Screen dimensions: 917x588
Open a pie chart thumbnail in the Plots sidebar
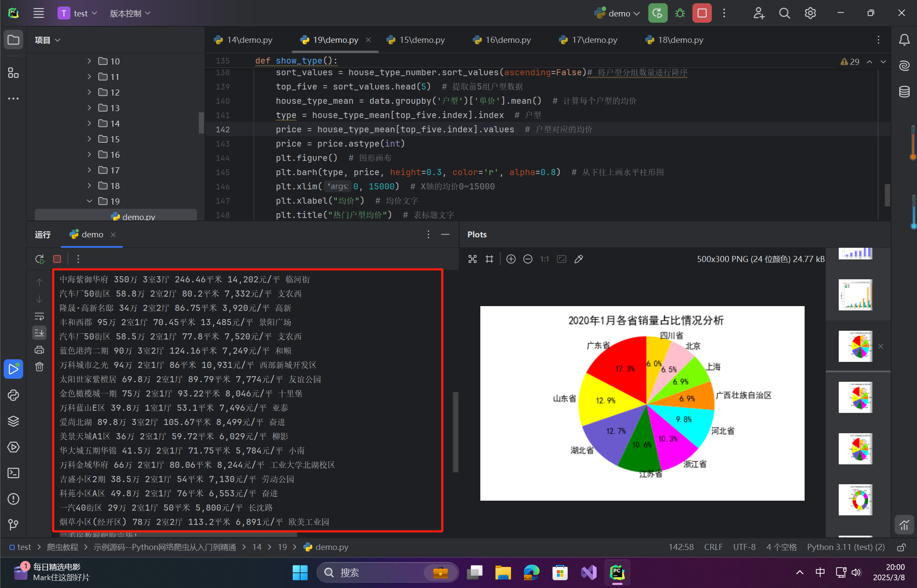click(x=856, y=346)
